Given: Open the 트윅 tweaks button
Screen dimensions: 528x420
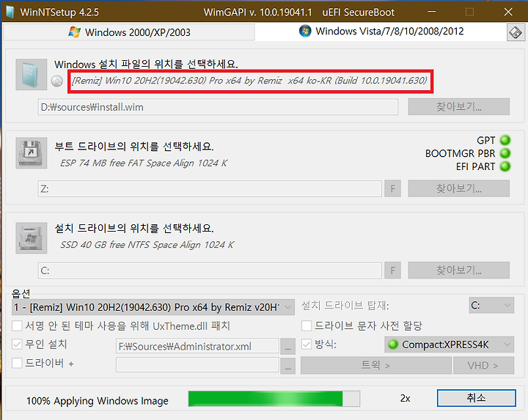Looking at the screenshot, I should [375, 366].
